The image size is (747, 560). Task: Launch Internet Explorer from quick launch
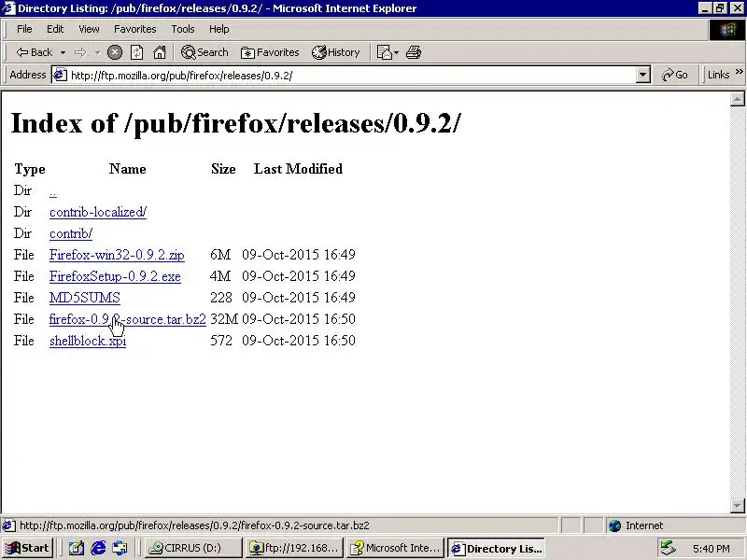click(98, 548)
